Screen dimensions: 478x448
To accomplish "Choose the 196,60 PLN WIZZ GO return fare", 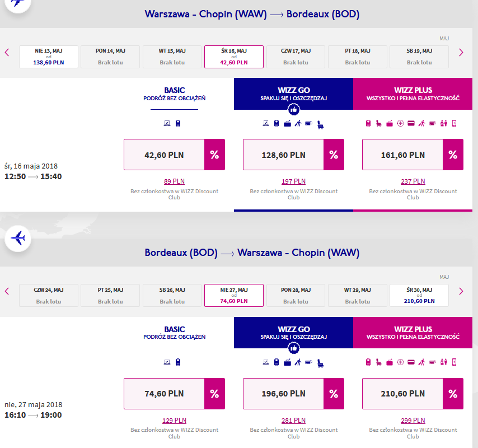I will (283, 394).
